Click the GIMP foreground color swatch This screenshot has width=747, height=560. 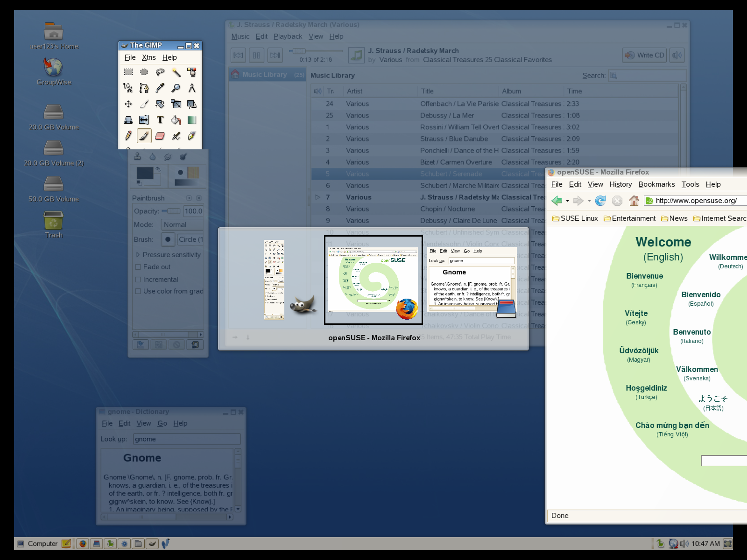[x=145, y=173]
